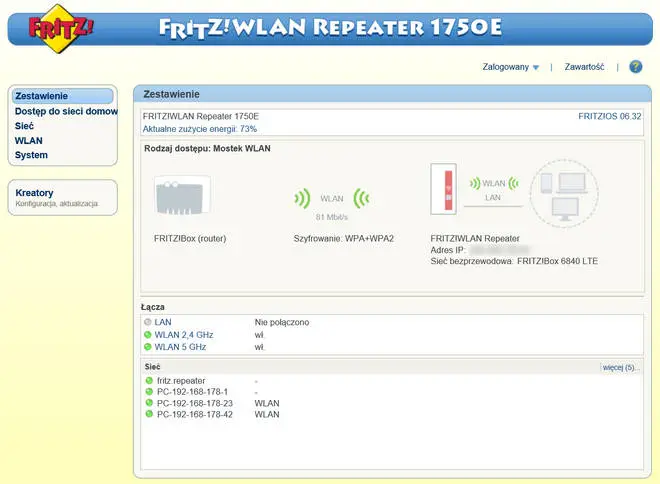The height and width of the screenshot is (484, 660).
Task: Click the green dot beside PC-192-168-178-1
Action: coord(149,391)
